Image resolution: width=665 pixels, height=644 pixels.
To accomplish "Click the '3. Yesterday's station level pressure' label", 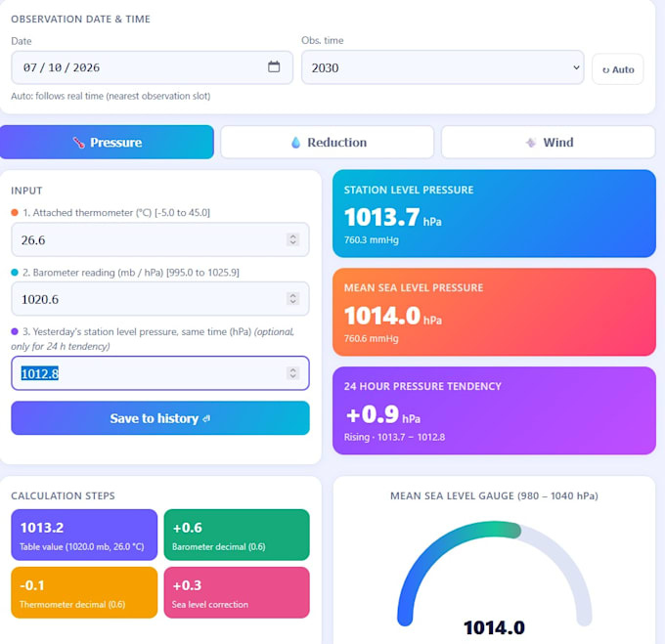I will [153, 339].
